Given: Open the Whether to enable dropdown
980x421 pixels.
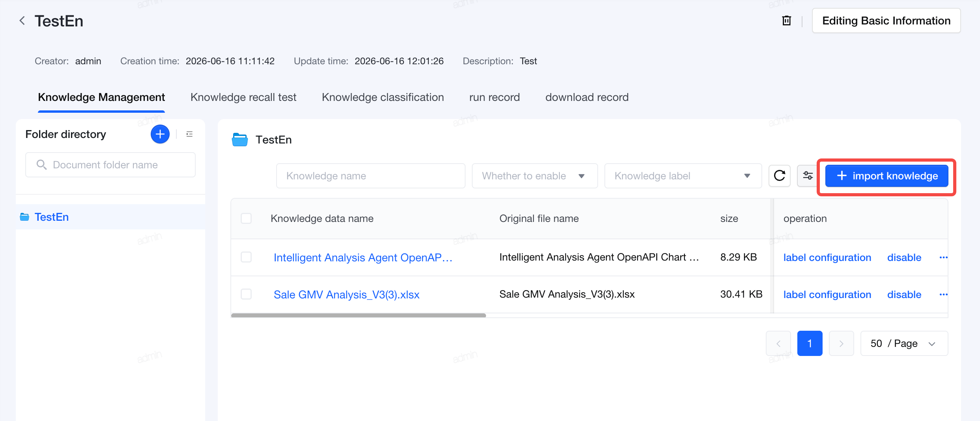Looking at the screenshot, I should point(535,176).
